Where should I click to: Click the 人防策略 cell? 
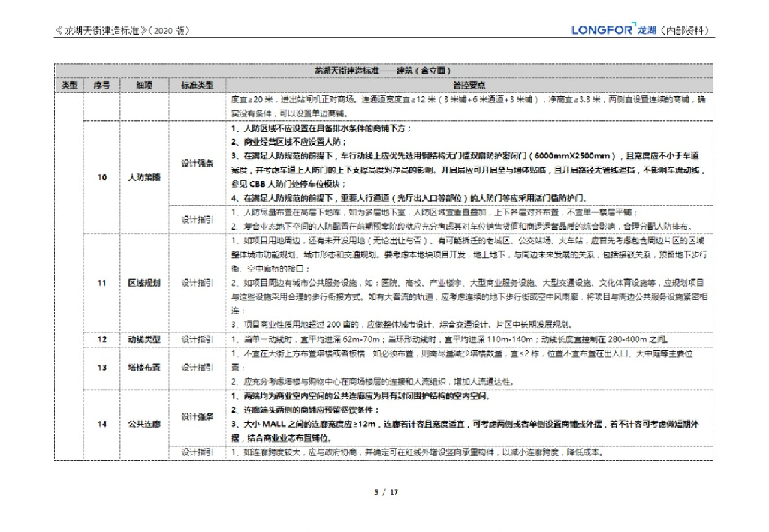coord(144,177)
